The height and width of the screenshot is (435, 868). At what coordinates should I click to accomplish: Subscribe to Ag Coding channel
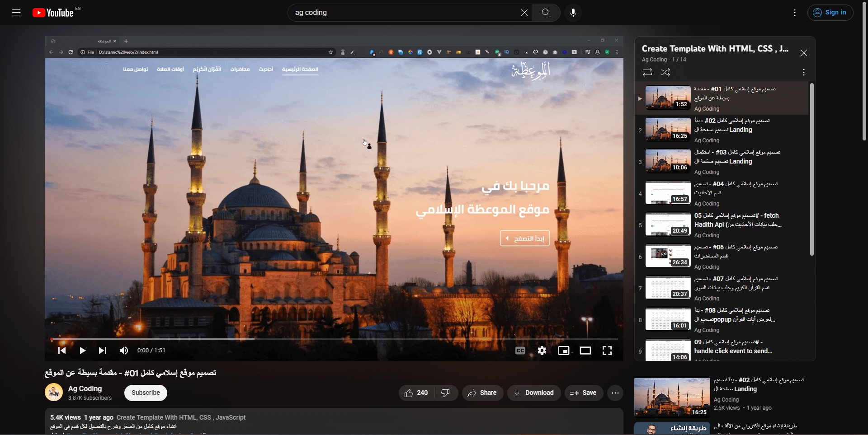146,393
